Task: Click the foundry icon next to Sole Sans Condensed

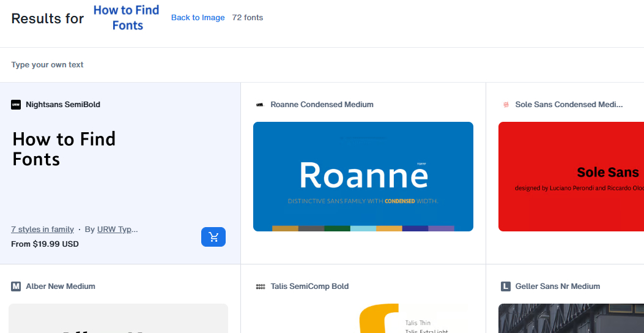Action: tap(506, 105)
